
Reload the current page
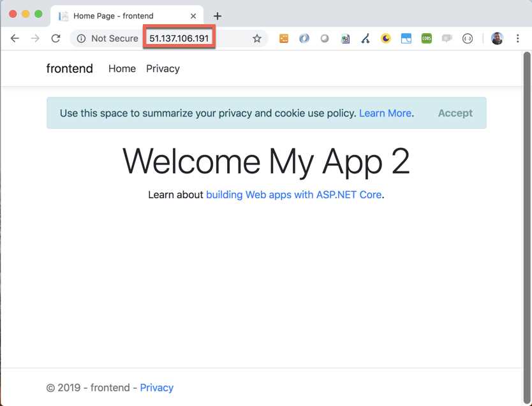coord(55,38)
